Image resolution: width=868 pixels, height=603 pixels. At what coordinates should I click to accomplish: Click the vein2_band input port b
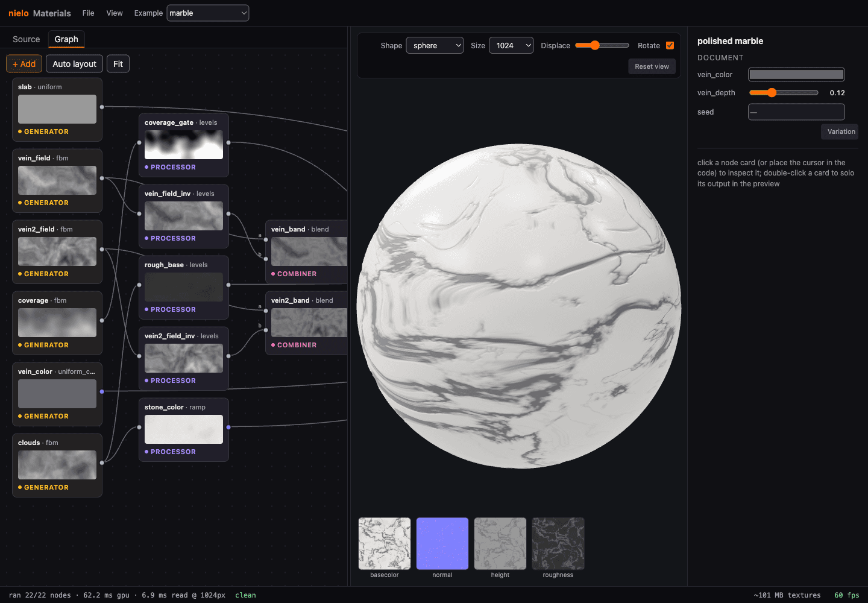tap(266, 330)
